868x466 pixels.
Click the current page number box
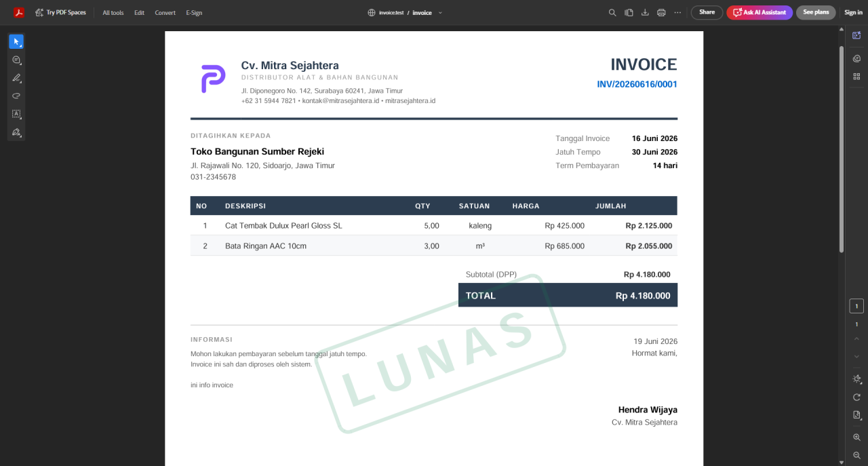tap(856, 306)
